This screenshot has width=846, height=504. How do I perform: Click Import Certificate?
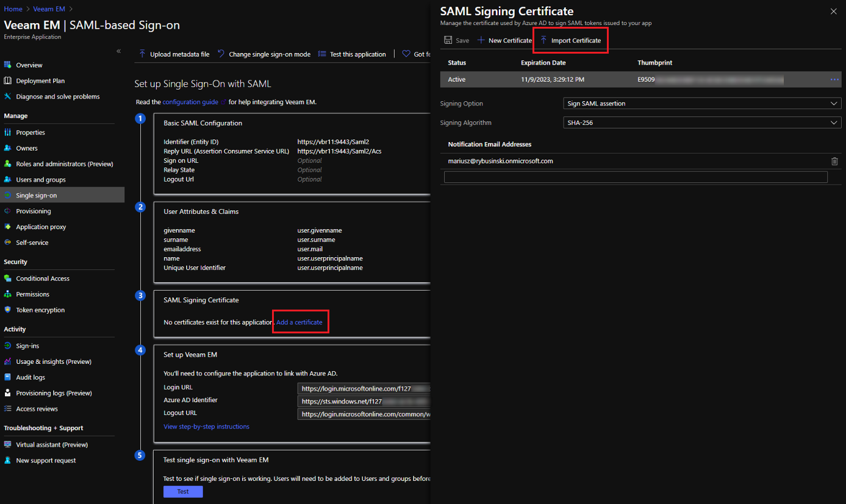pyautogui.click(x=570, y=40)
